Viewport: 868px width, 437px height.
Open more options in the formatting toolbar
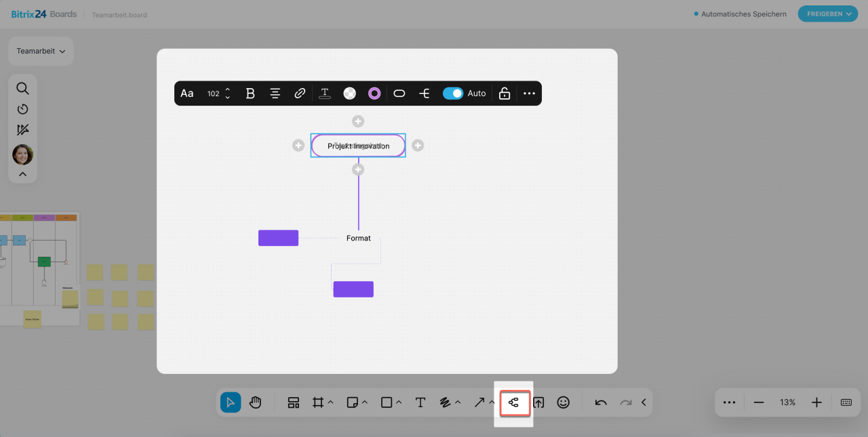tap(530, 93)
